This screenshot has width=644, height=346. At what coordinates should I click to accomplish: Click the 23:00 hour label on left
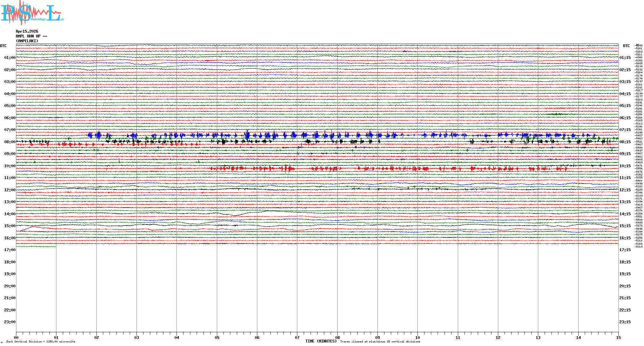[10, 322]
